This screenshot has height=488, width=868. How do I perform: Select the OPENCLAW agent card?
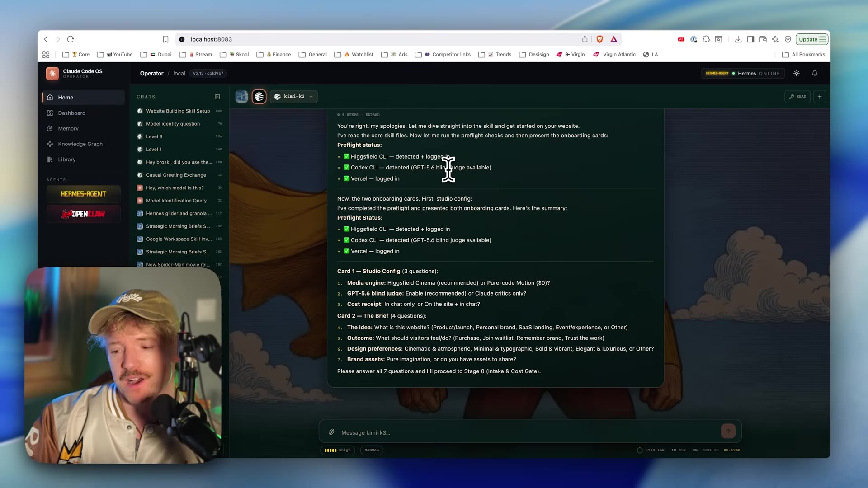pyautogui.click(x=84, y=214)
